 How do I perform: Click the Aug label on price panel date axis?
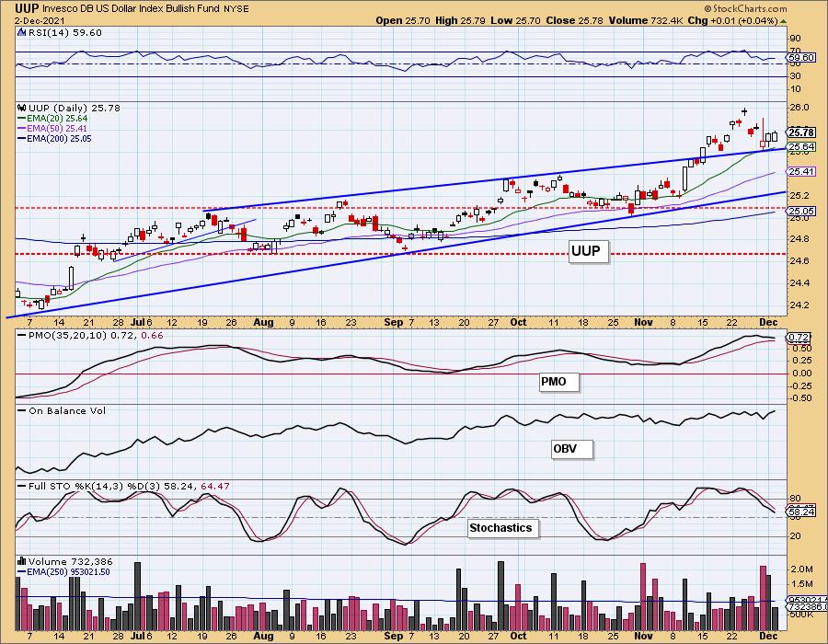click(x=263, y=323)
